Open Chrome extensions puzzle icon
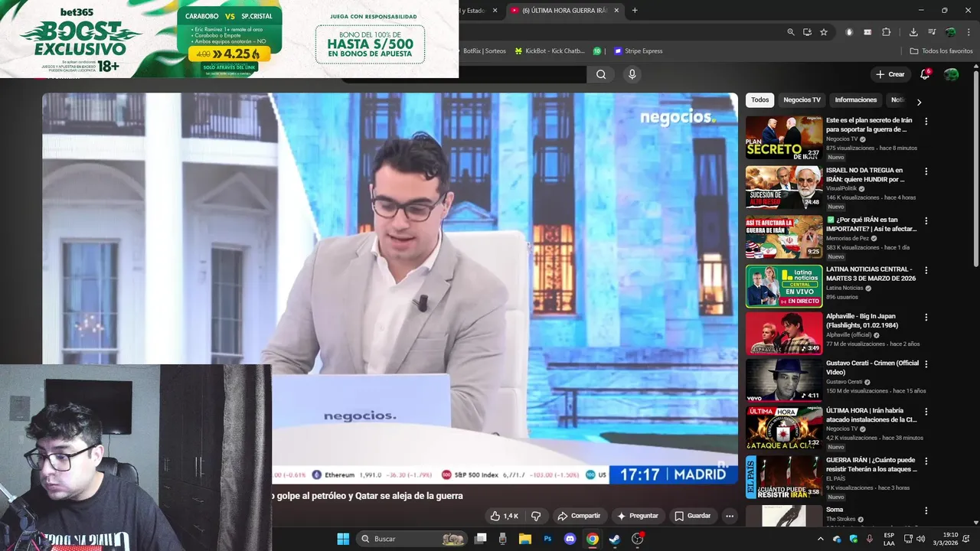This screenshot has height=551, width=980. coord(887,32)
